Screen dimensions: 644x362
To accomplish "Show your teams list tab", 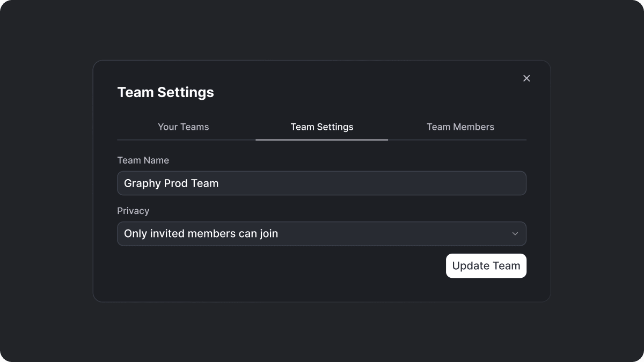I will pos(183,127).
